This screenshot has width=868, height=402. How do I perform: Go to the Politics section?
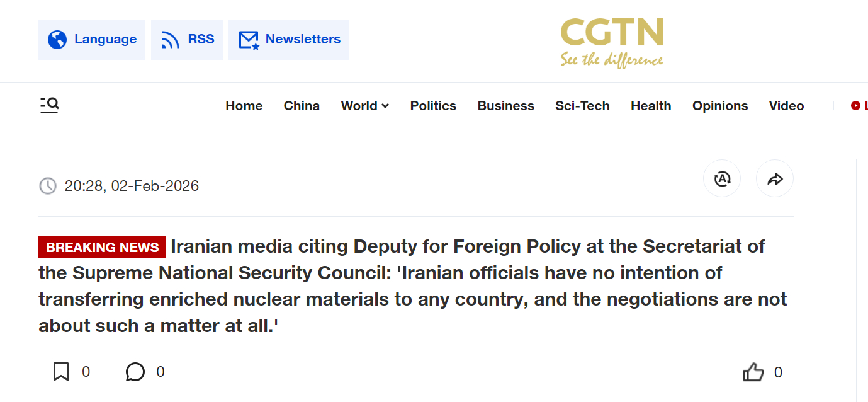point(433,105)
